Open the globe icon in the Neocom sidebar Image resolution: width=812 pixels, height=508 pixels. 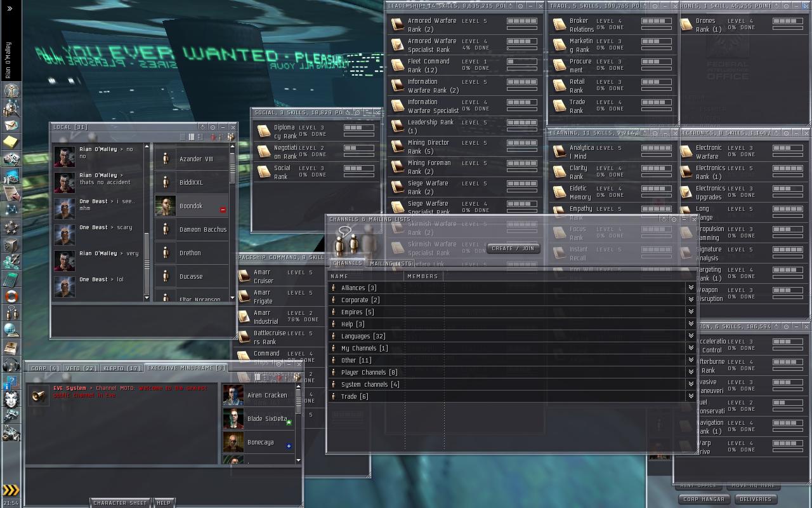[11, 330]
